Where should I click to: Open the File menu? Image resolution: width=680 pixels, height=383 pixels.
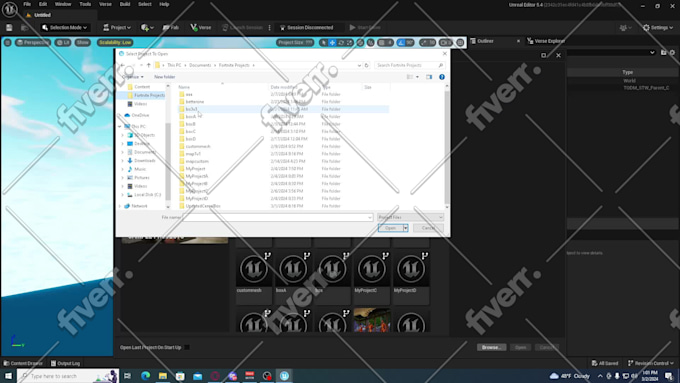coord(27,4)
